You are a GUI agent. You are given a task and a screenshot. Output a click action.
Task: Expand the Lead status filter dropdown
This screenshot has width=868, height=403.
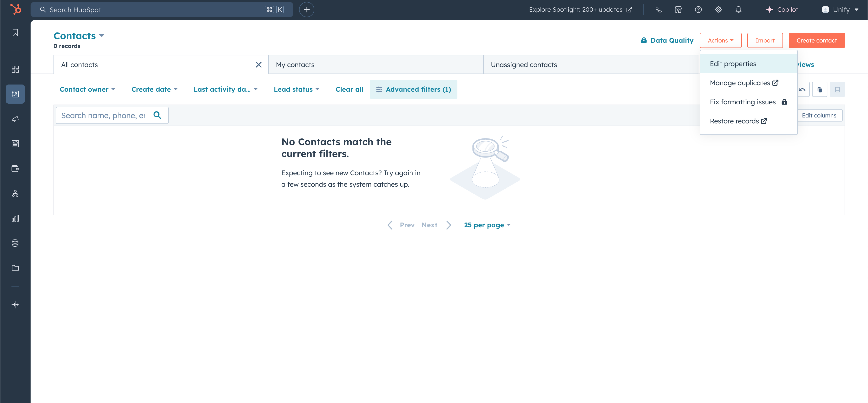pos(296,89)
